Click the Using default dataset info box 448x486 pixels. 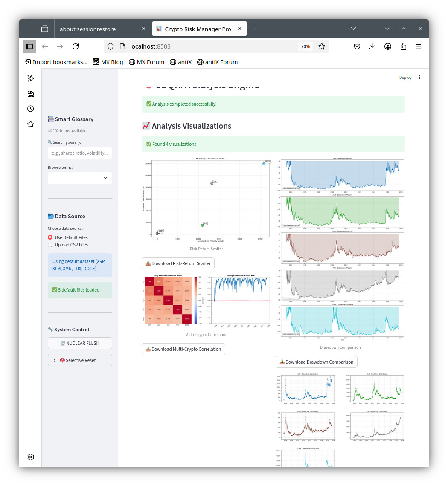[80, 265]
